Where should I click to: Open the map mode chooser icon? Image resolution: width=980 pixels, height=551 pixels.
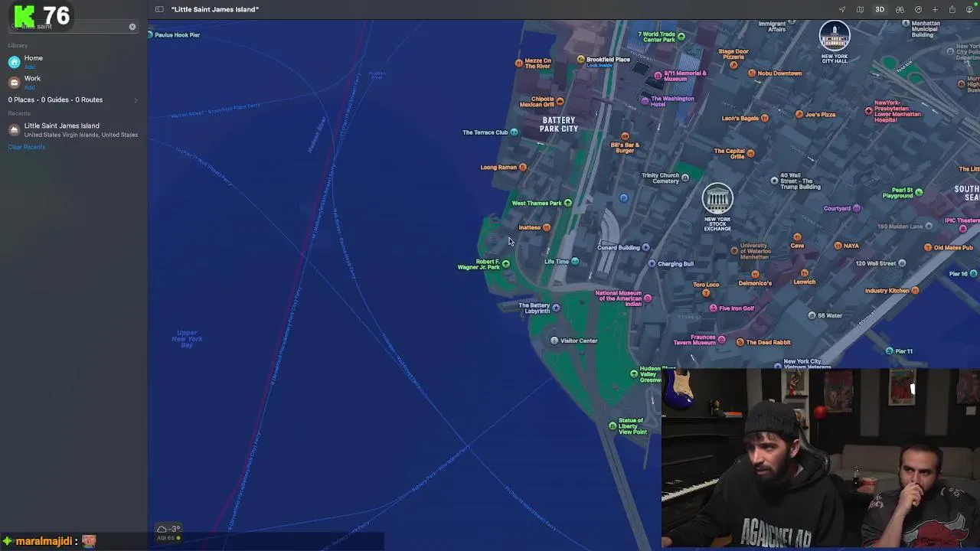[861, 9]
